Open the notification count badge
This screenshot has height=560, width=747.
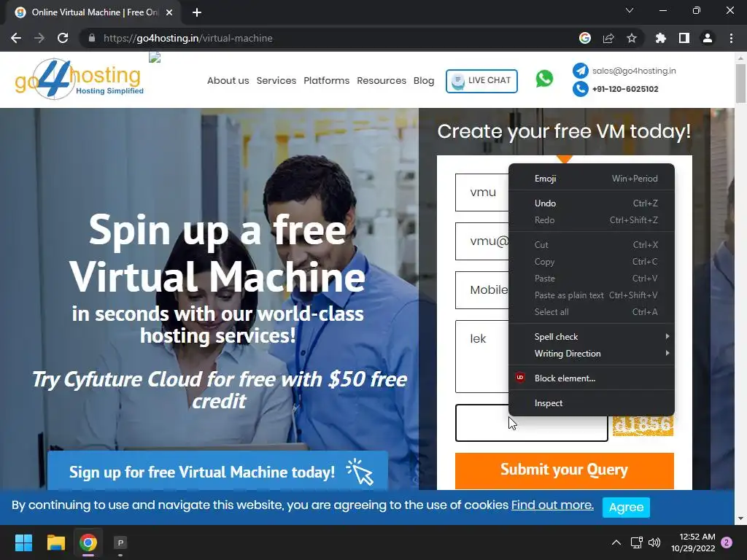[727, 542]
